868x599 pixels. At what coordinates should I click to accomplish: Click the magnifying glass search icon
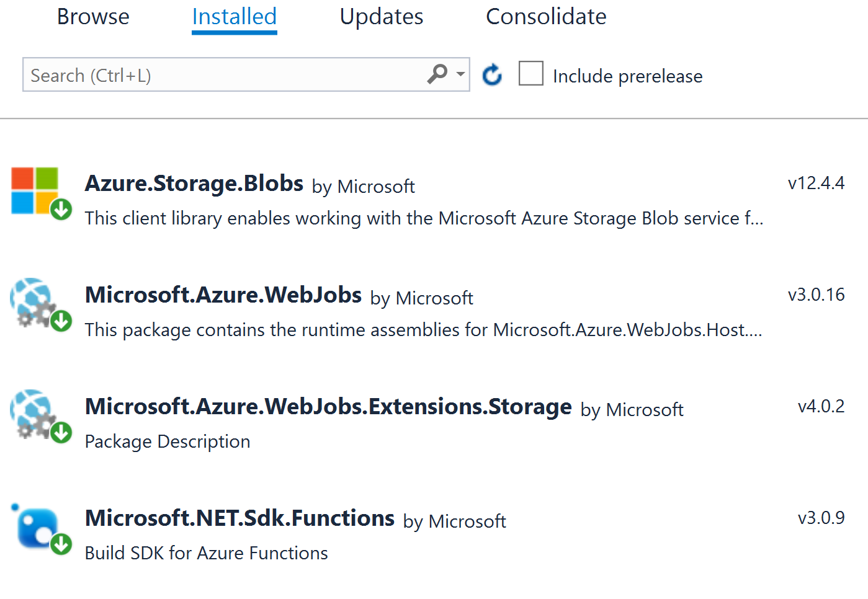437,73
